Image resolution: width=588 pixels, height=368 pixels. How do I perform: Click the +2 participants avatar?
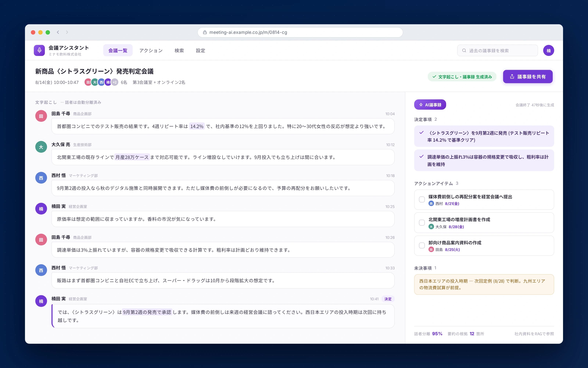click(115, 82)
